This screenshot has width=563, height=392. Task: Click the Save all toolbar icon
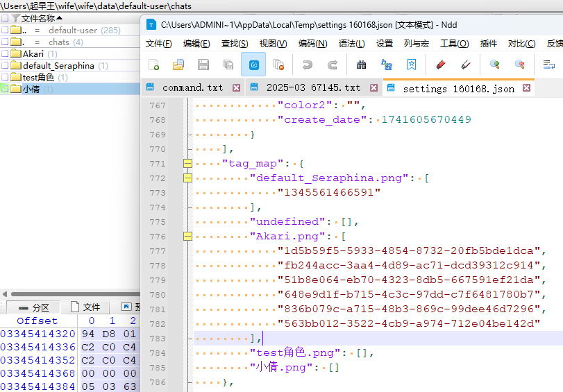[228, 65]
